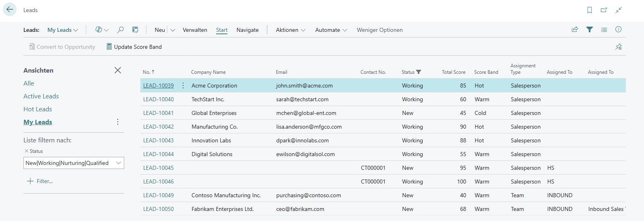Viewport: 644px width, 221px height.
Task: Expand the Automate menu
Action: (x=331, y=30)
